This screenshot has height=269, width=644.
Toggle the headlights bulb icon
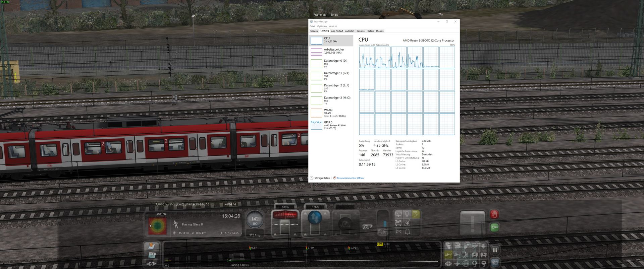407,214
